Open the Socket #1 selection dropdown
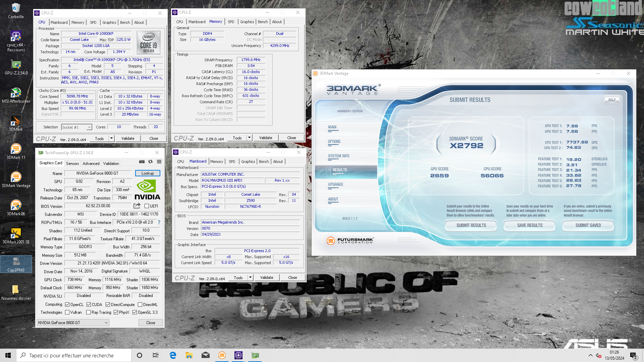The image size is (644, 362). (x=76, y=127)
